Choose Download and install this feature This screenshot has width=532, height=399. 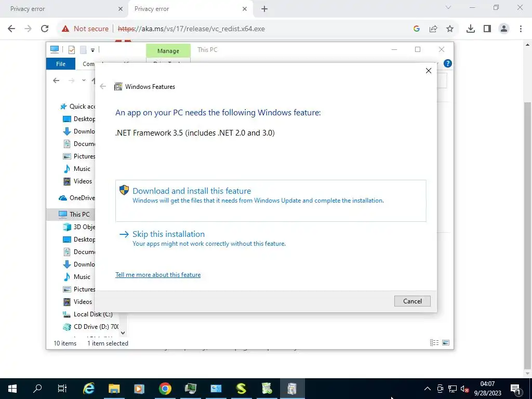click(x=271, y=201)
